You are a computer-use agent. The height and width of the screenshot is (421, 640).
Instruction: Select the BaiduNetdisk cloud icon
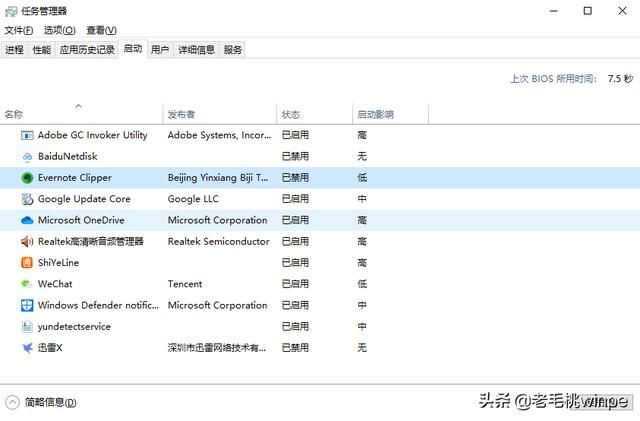(27, 156)
